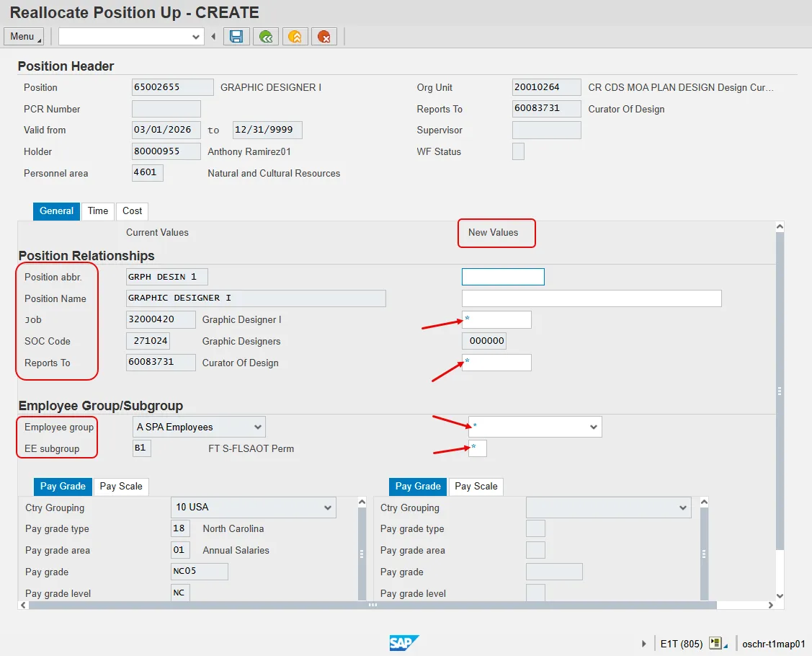Image resolution: width=812 pixels, height=656 pixels.
Task: Open the command field dropdown
Action: (196, 37)
